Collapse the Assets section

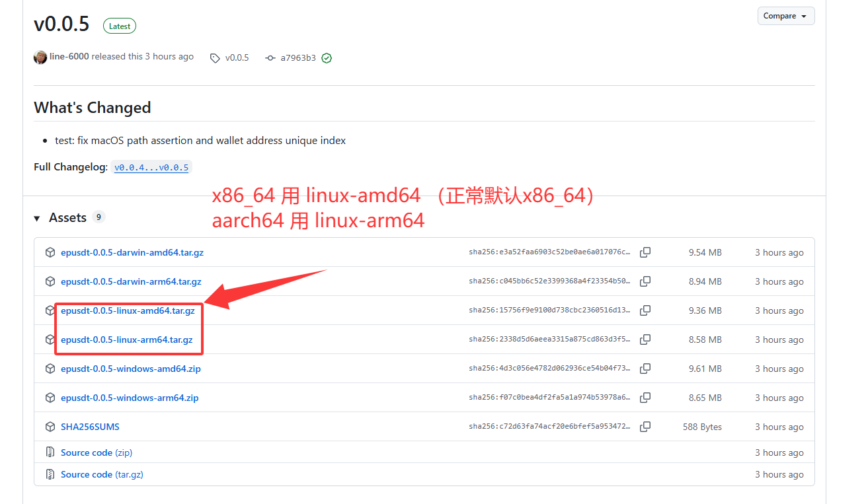click(x=38, y=218)
